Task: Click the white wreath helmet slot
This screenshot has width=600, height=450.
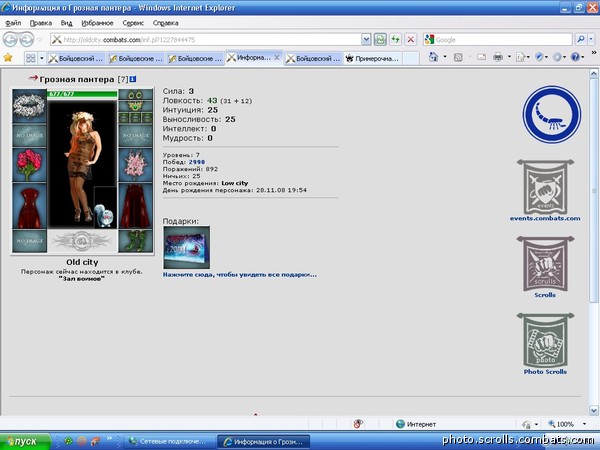Action: 29,106
